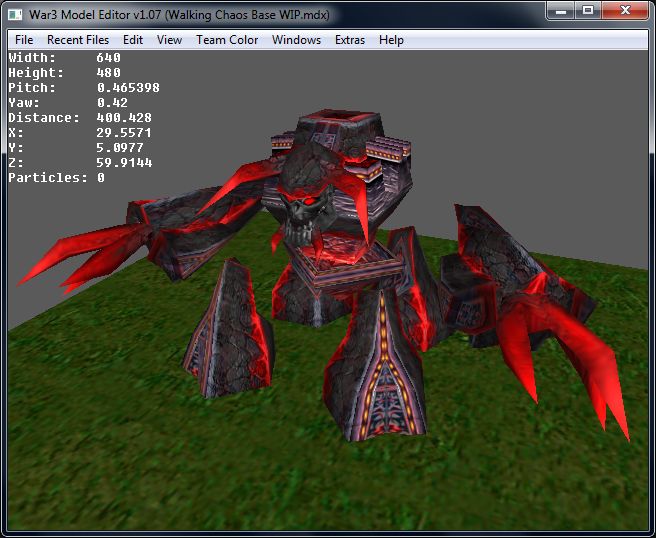Click the Yaw value 0.42
656x538 pixels.
112,103
